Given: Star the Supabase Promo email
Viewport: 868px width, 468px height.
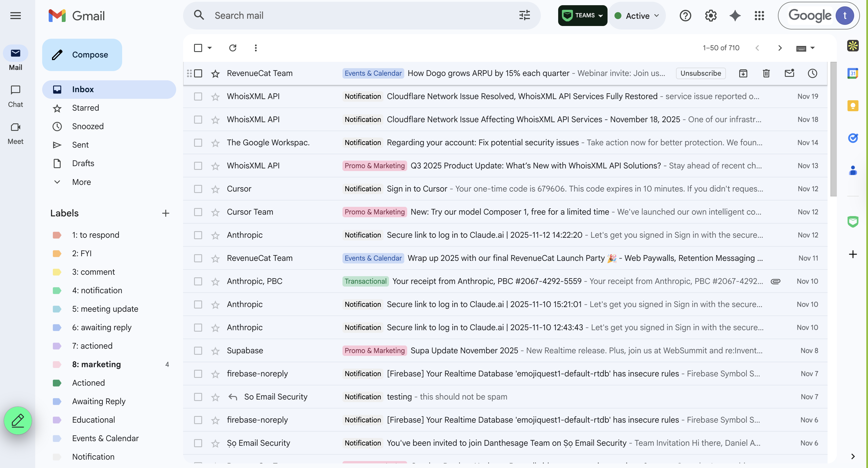Looking at the screenshot, I should click(x=215, y=351).
